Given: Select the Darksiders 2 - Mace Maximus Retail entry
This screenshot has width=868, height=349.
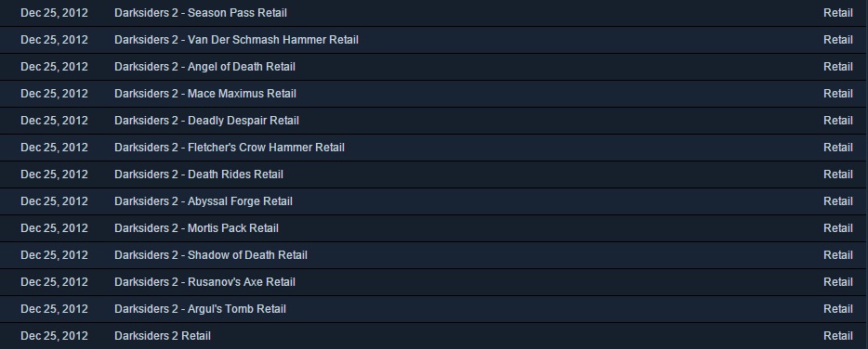Looking at the screenshot, I should [x=205, y=94].
